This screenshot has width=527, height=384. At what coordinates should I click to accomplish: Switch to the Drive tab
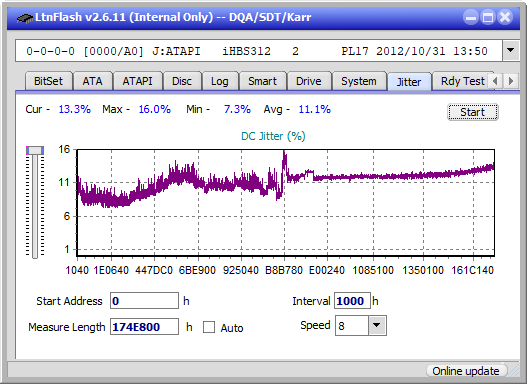coord(309,81)
